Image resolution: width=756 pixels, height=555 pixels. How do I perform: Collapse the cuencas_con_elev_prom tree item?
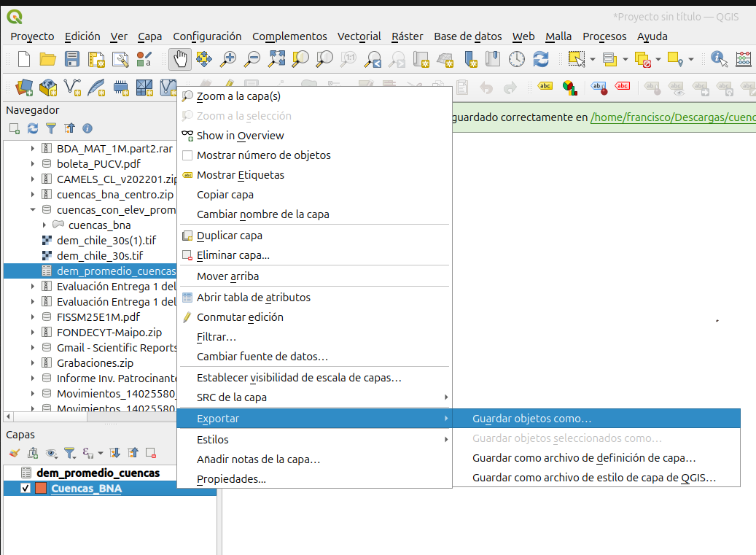click(x=33, y=210)
